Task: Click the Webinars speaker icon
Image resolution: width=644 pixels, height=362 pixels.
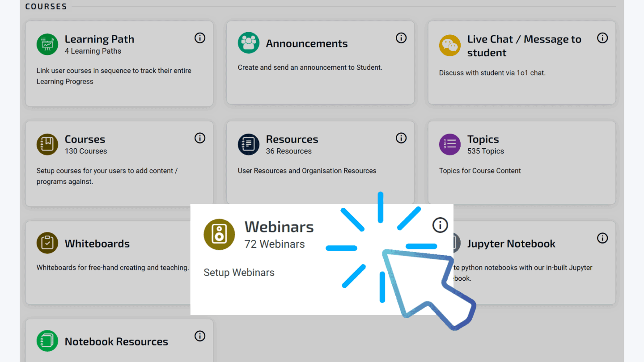Action: click(219, 234)
